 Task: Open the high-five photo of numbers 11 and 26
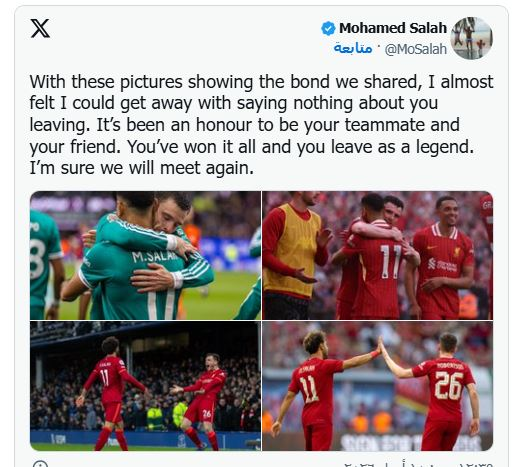click(377, 386)
